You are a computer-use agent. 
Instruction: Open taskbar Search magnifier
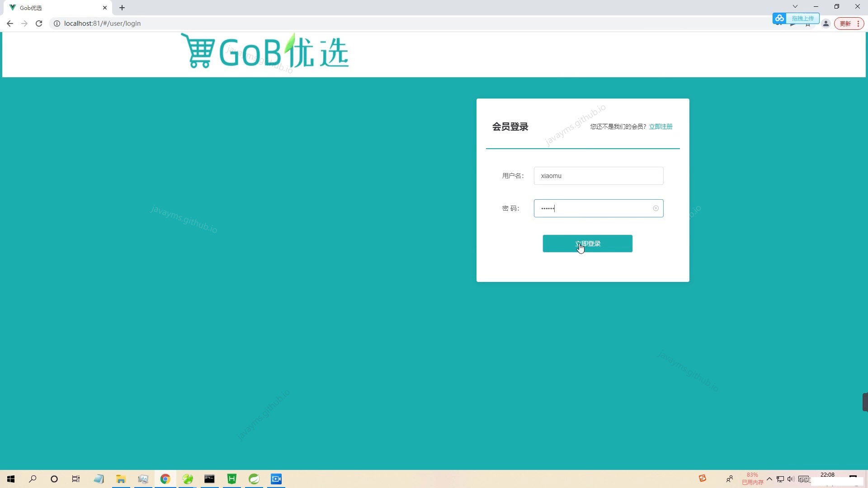click(33, 479)
